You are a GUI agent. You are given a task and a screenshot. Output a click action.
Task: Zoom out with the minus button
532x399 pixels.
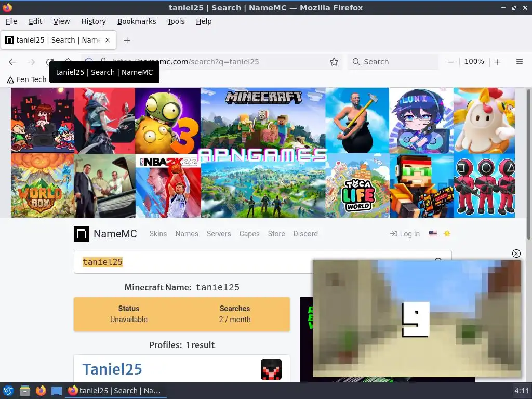point(450,62)
